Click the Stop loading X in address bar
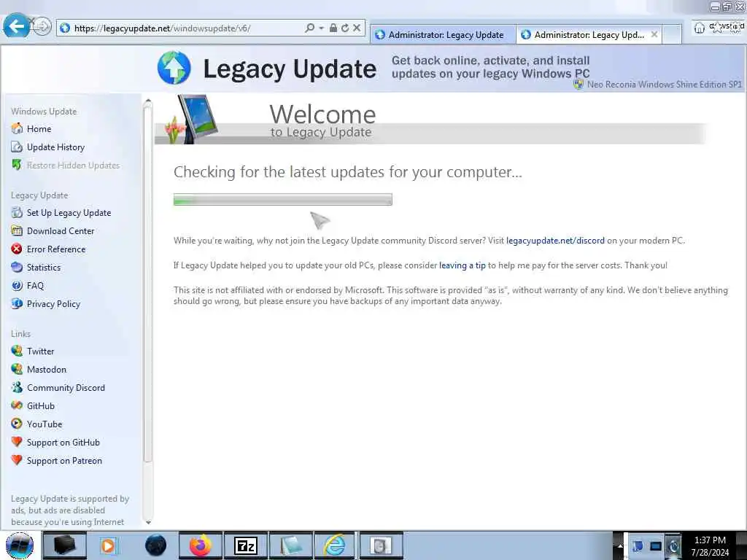Viewport: 747px width, 560px height. 356,28
